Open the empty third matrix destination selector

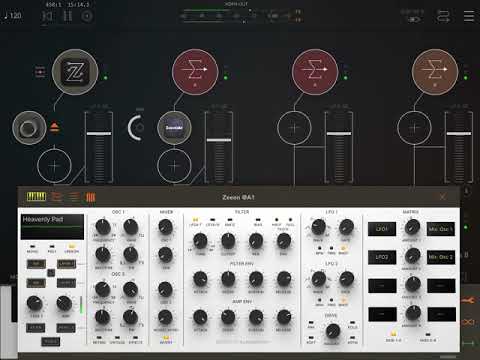tap(441, 286)
